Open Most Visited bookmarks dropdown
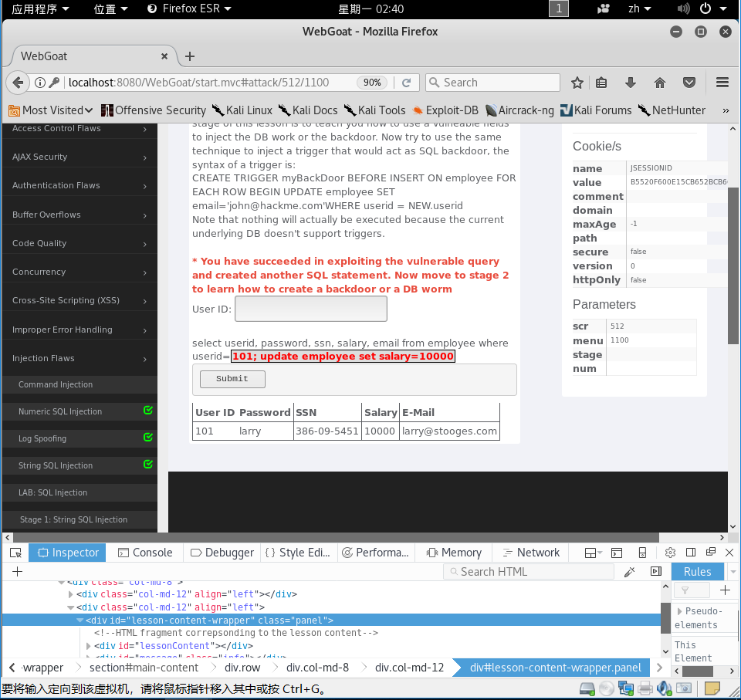Screen dimensions: 741x700 point(51,110)
